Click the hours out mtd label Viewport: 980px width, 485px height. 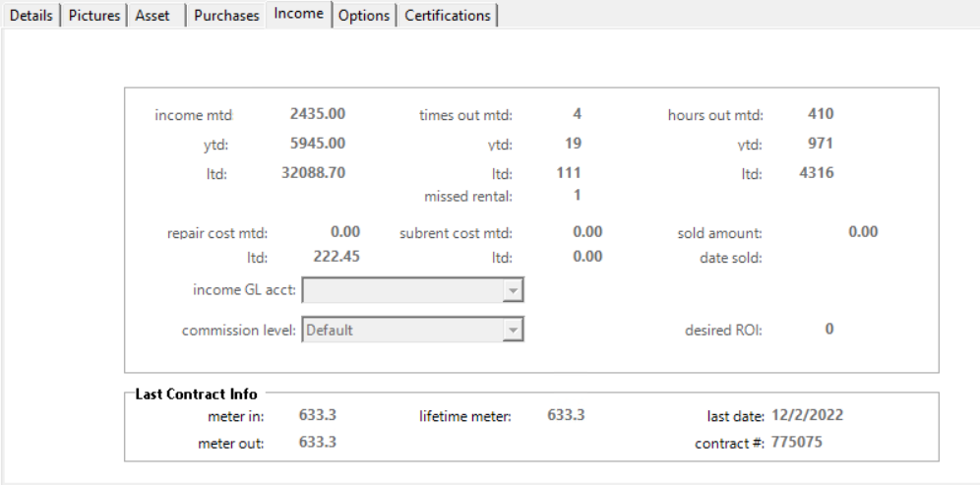[x=715, y=115]
